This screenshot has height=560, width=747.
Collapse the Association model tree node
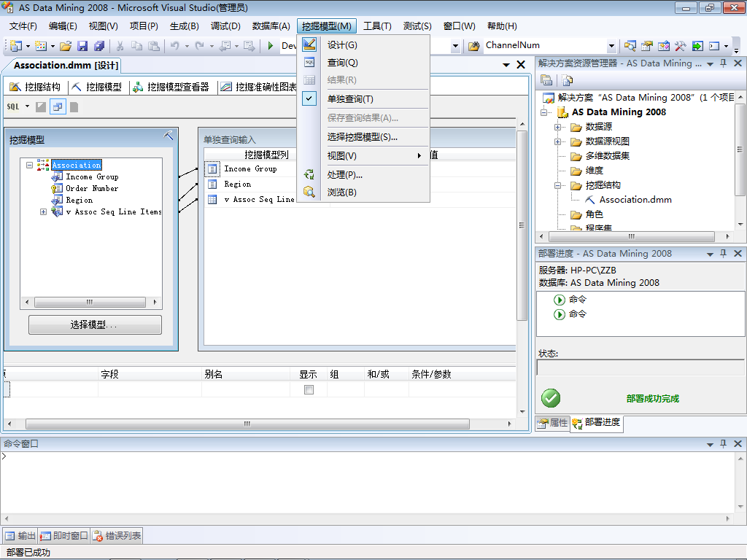[x=29, y=165]
